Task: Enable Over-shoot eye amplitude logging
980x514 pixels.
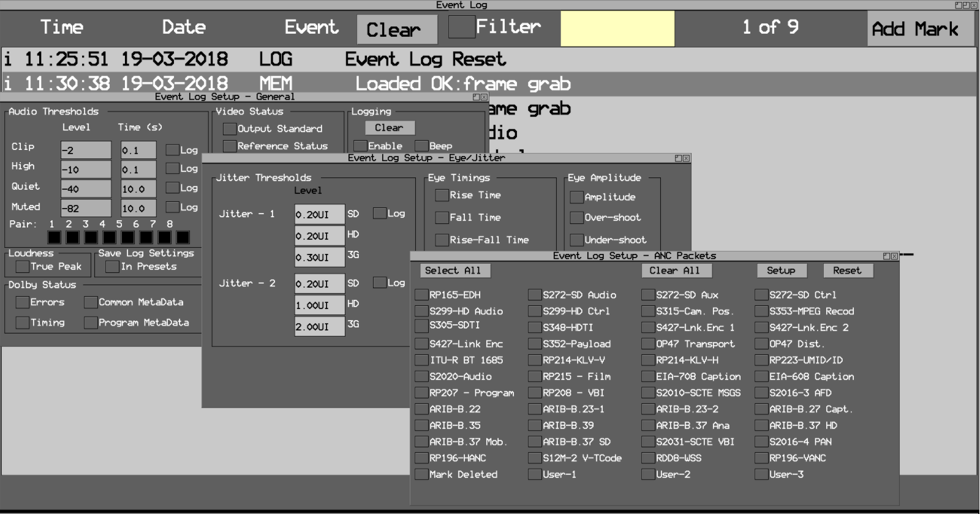Action: tap(576, 218)
